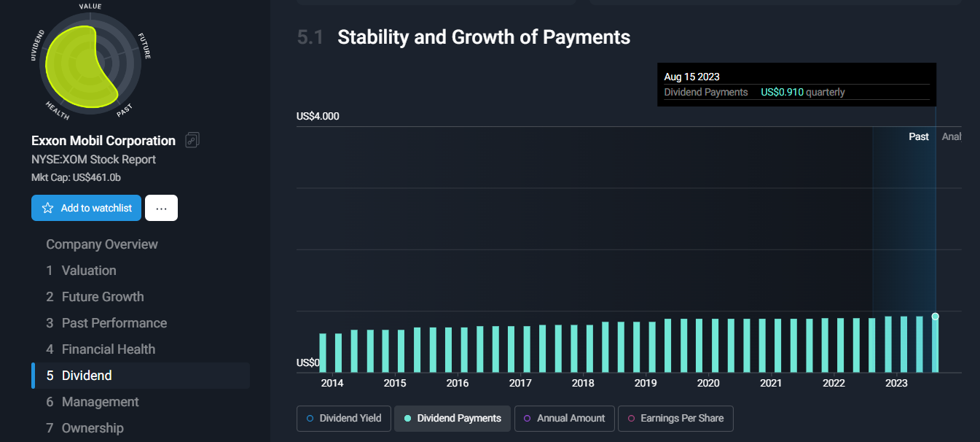Screen dimensions: 980x442
Task: Click the US$4.000 y-axis label
Action: 318,116
